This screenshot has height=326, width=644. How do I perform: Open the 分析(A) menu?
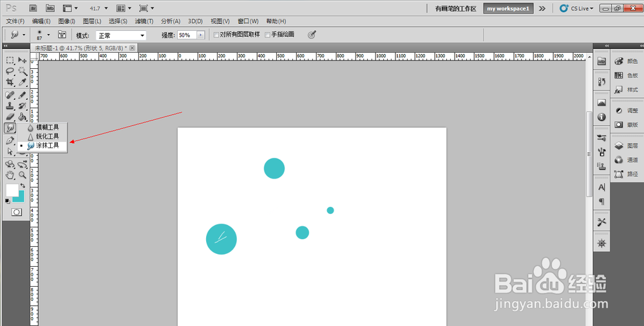point(171,21)
